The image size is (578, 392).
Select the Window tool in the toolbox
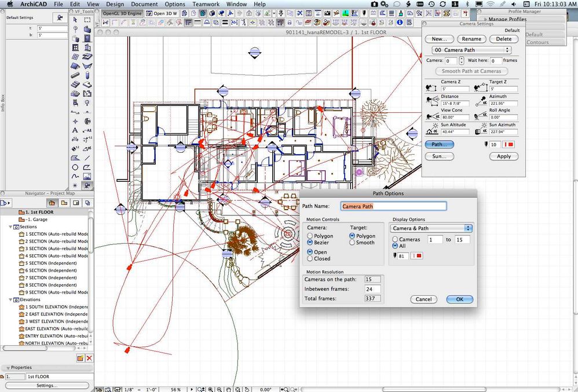(x=75, y=47)
